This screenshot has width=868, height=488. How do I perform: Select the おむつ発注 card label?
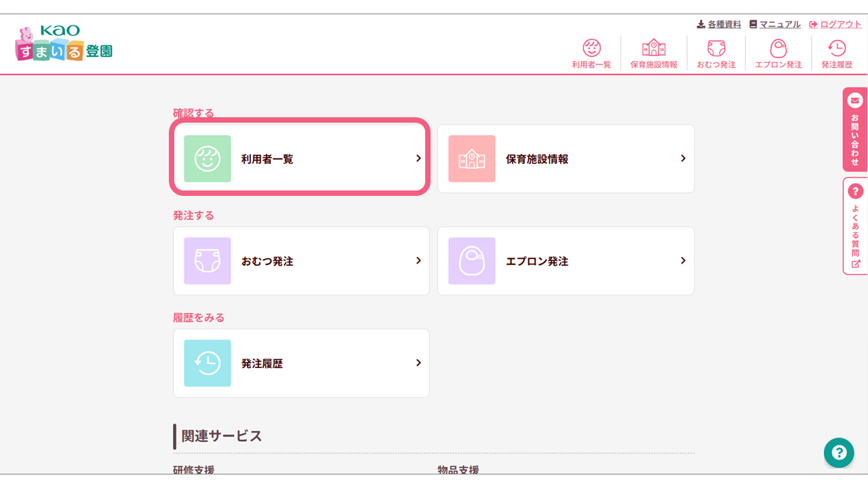[x=267, y=262]
